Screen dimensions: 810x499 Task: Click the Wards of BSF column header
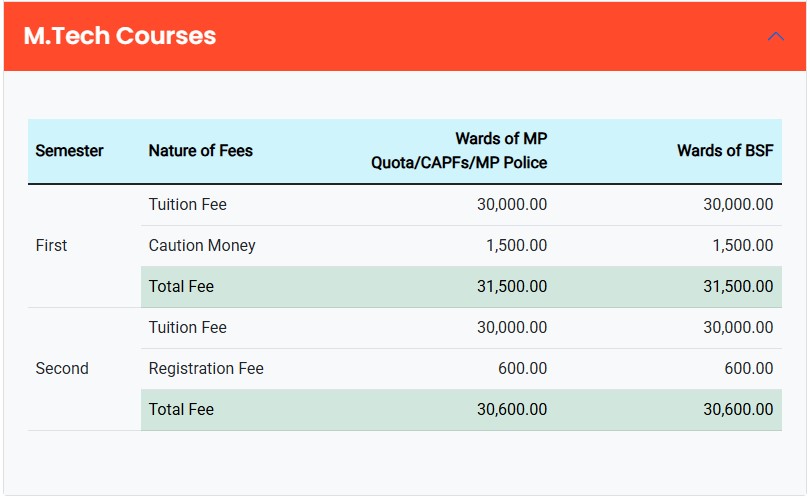(x=724, y=151)
